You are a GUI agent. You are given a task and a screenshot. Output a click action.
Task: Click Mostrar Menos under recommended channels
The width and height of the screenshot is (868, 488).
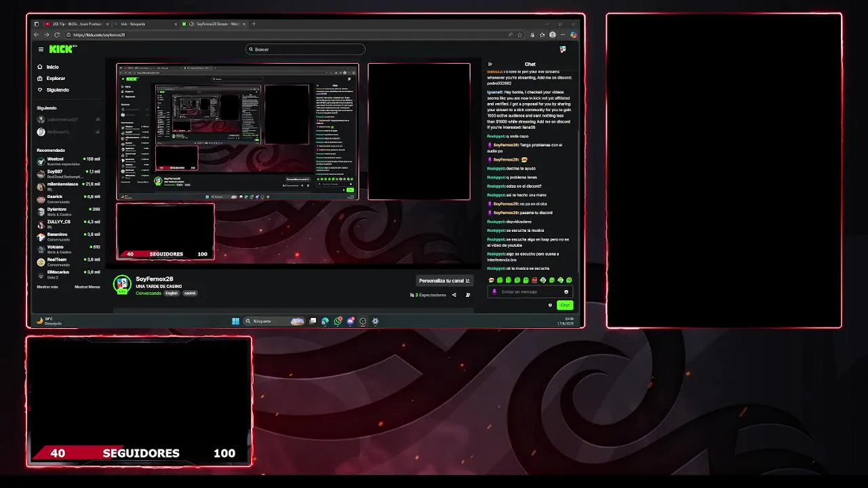(x=87, y=287)
